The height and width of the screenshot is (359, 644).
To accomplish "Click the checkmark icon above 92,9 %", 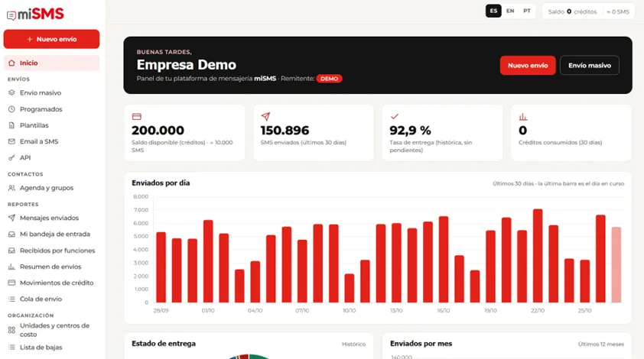I will [x=395, y=117].
